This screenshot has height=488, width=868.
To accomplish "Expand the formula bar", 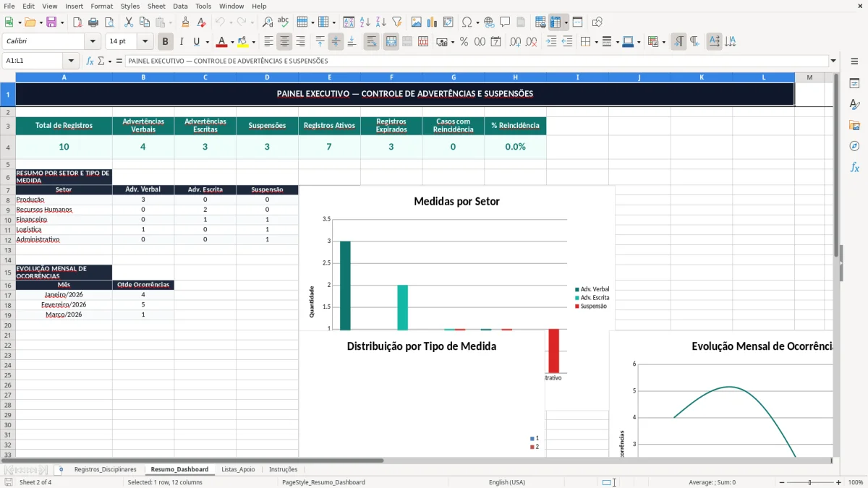I will point(833,61).
